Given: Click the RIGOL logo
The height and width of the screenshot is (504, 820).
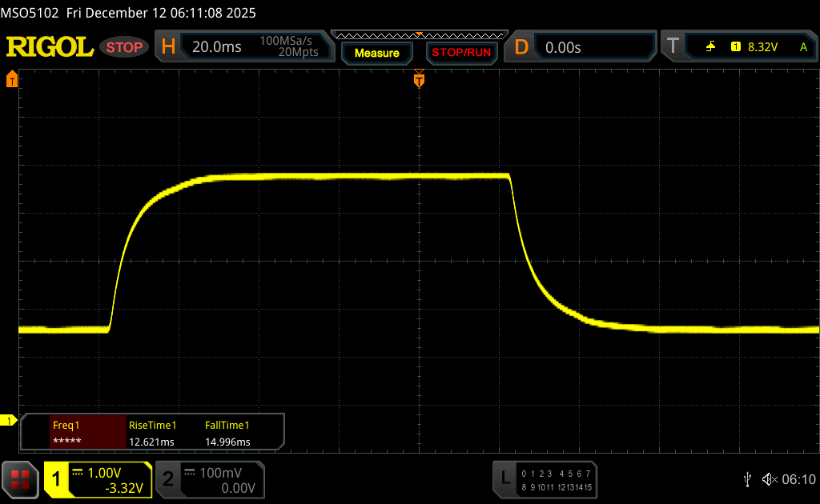Looking at the screenshot, I should point(50,47).
